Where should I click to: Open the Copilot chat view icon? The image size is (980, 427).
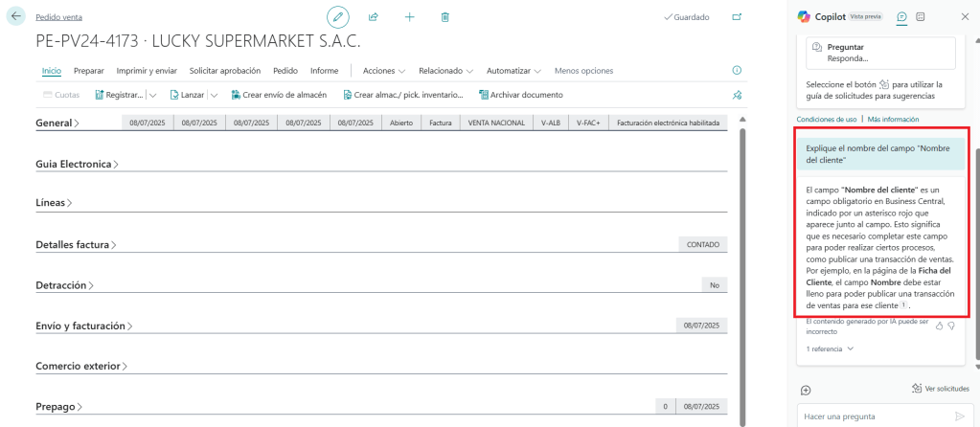pyautogui.click(x=901, y=17)
